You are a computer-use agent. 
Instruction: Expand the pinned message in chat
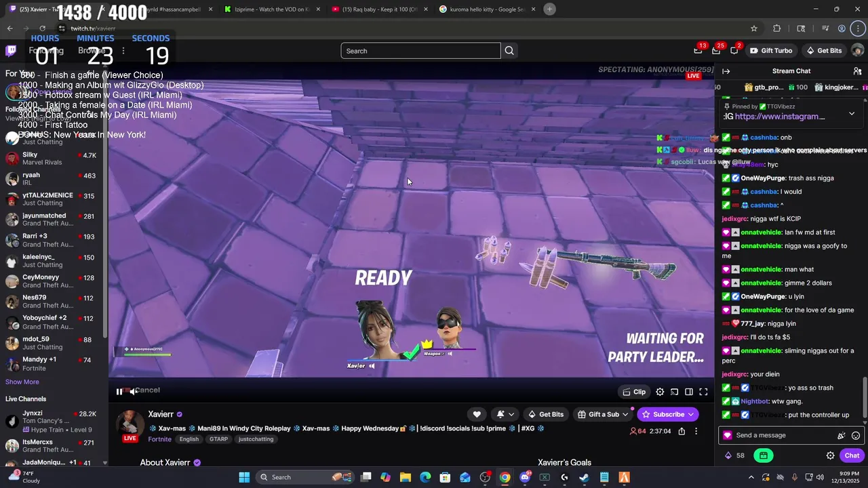(x=852, y=113)
